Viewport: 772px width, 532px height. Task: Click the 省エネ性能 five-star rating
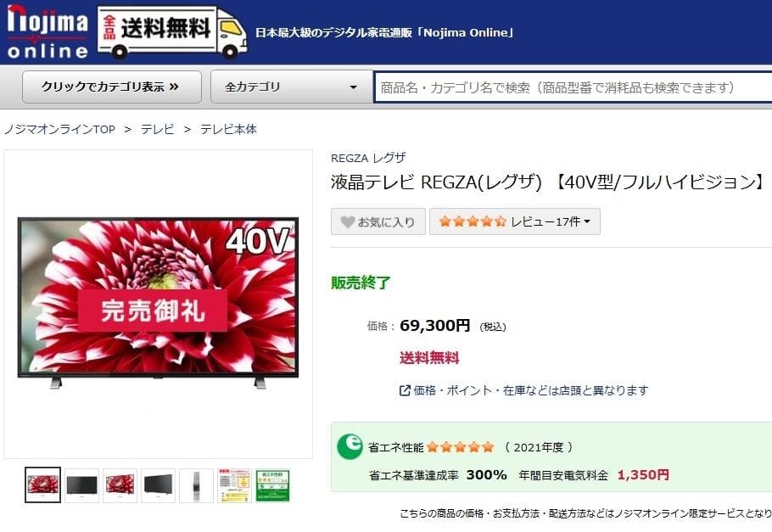pyautogui.click(x=461, y=447)
